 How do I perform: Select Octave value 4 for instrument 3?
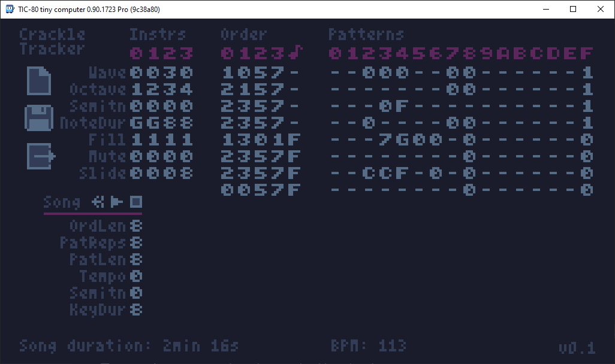[x=186, y=89]
